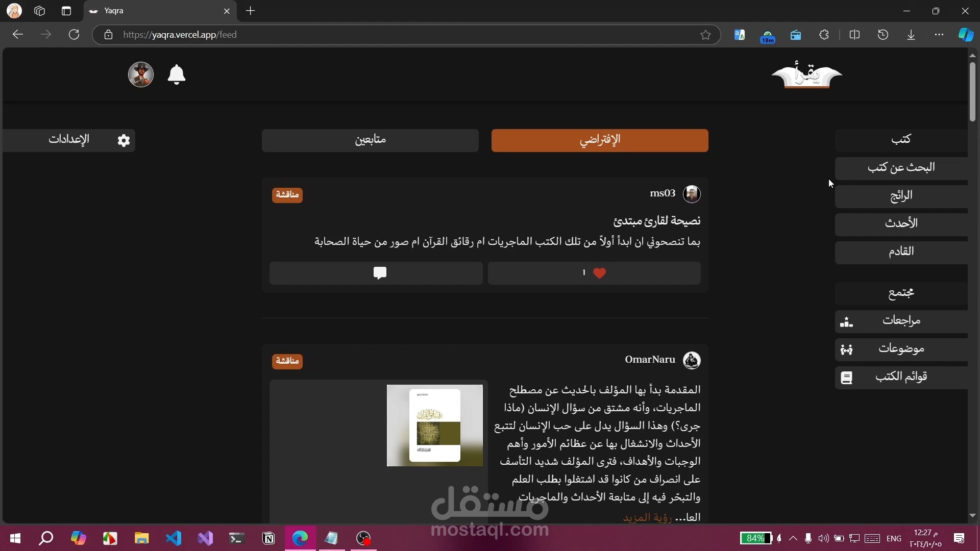Like the ms03 post with the heart
Viewport: 980px width, 551px height.
coord(599,273)
